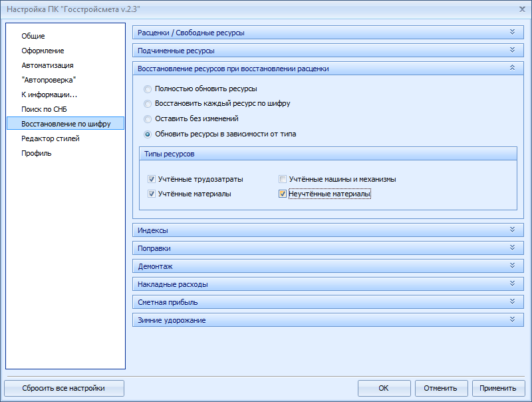Enable "Учтённые машины и механизмы" checkbox

282,179
